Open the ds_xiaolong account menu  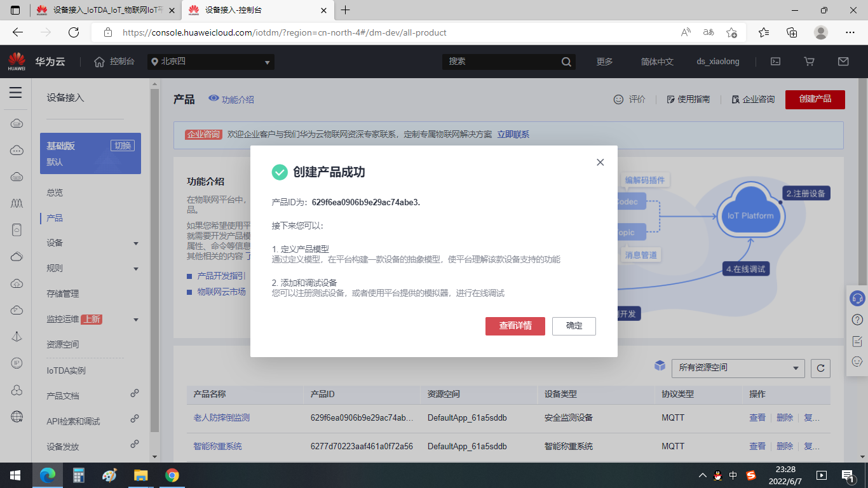718,62
